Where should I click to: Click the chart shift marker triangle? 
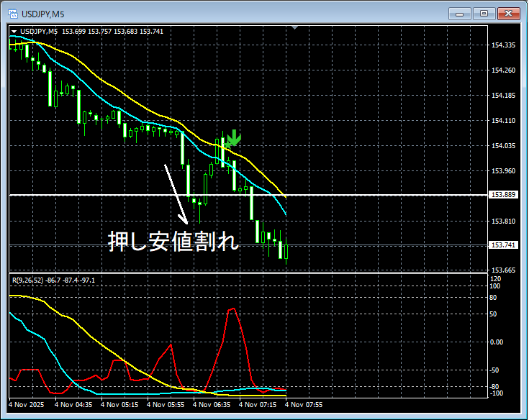(x=294, y=27)
